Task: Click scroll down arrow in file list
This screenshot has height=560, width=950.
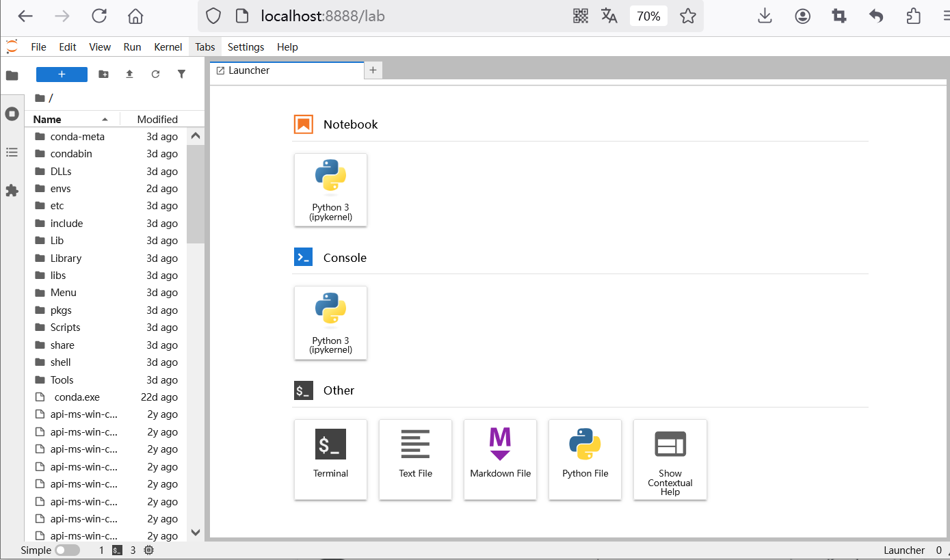Action: (x=196, y=532)
